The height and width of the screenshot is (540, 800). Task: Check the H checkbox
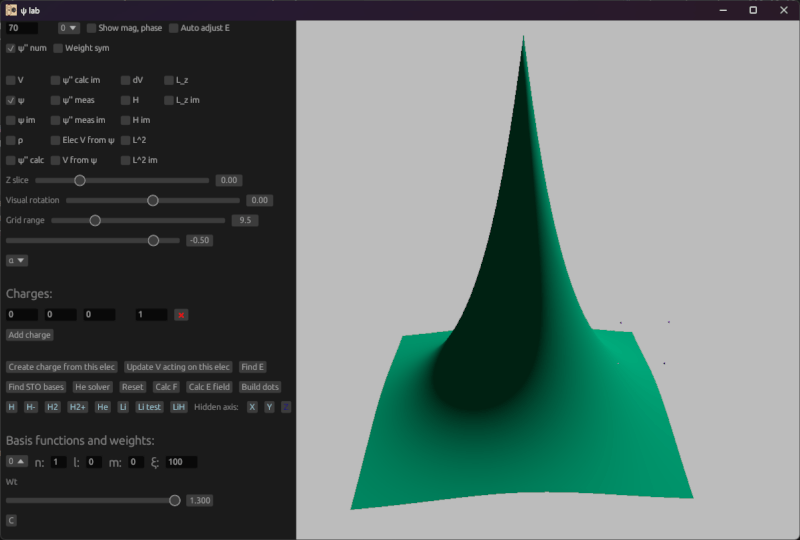(126, 100)
